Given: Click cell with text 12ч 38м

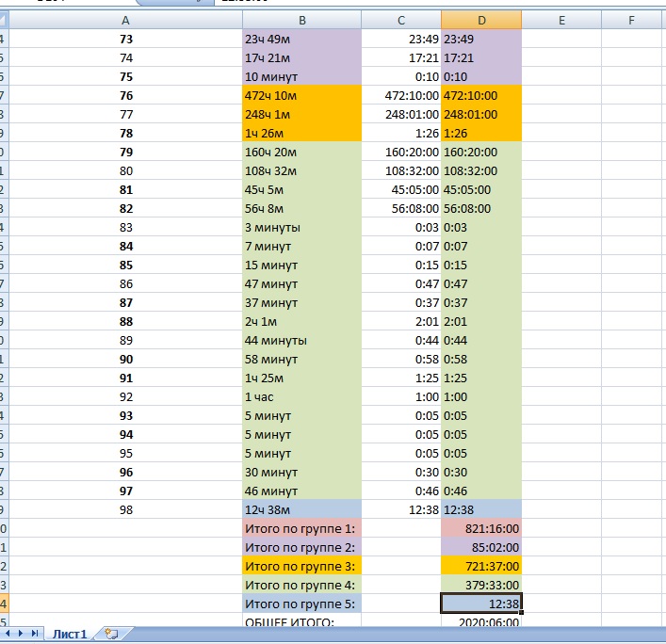Looking at the screenshot, I should point(302,509).
